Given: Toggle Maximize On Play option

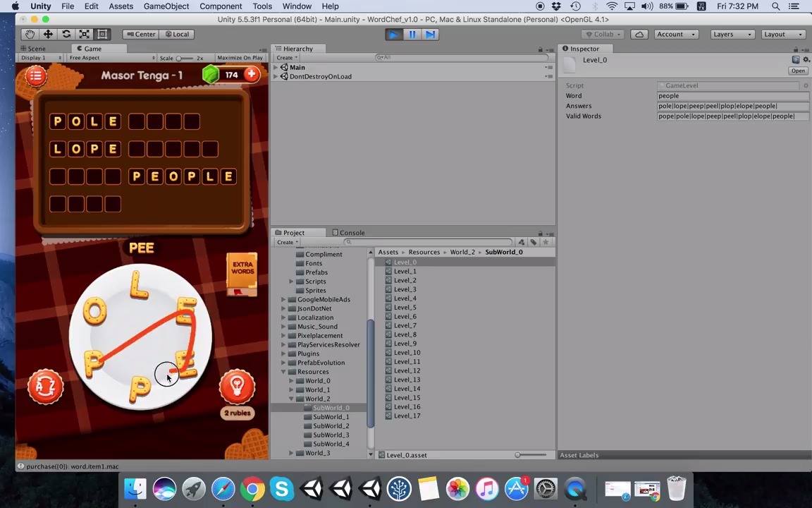Looking at the screenshot, I should pyautogui.click(x=240, y=58).
